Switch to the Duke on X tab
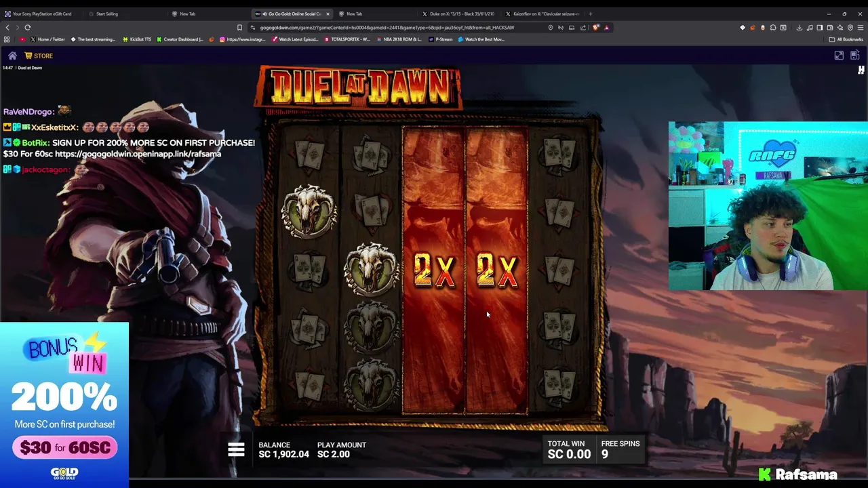 pyautogui.click(x=458, y=14)
